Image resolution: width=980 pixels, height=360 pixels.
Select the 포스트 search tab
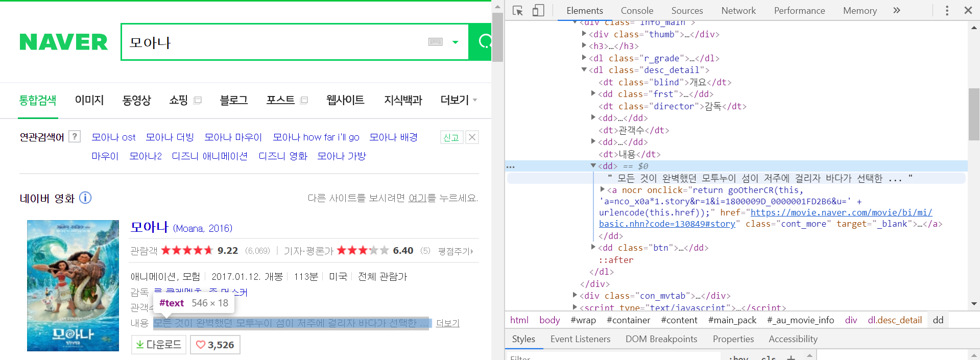(x=280, y=100)
